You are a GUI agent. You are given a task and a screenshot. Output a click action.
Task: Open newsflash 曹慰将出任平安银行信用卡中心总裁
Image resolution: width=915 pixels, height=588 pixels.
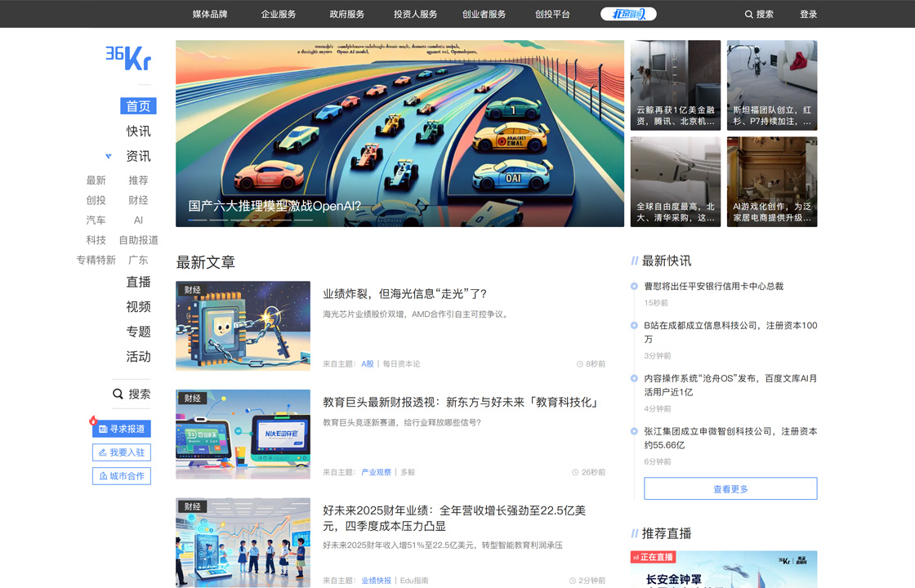coord(714,287)
